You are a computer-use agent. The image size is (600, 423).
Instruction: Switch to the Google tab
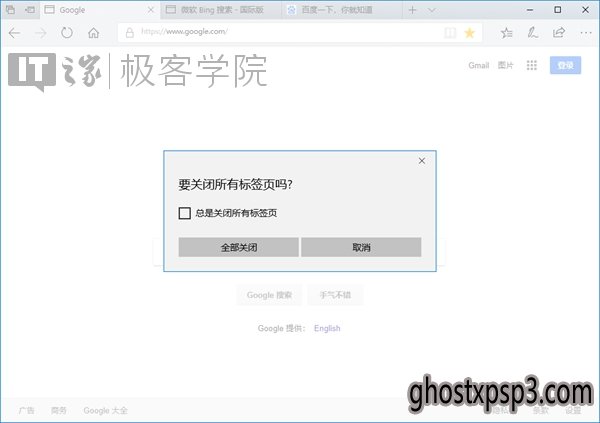[x=100, y=10]
